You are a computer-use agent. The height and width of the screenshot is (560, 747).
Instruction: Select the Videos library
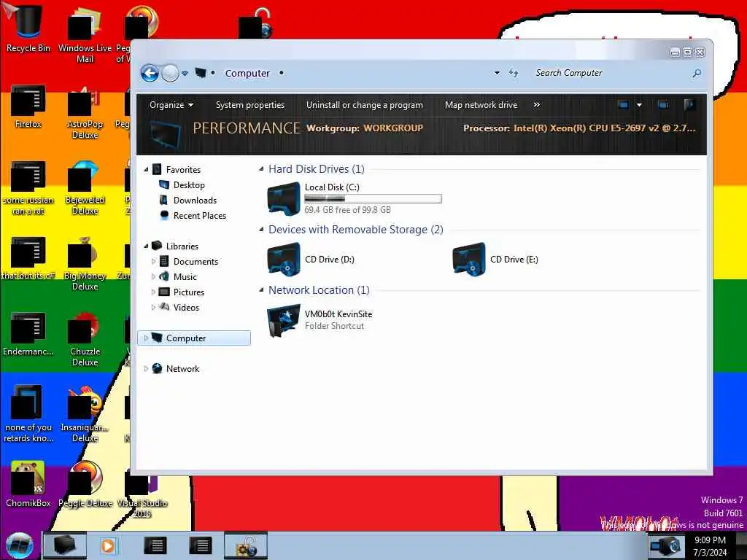(186, 307)
